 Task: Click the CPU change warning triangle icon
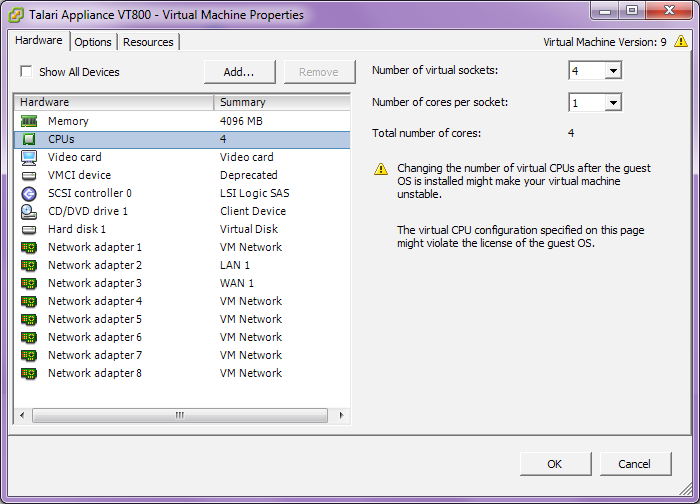381,169
